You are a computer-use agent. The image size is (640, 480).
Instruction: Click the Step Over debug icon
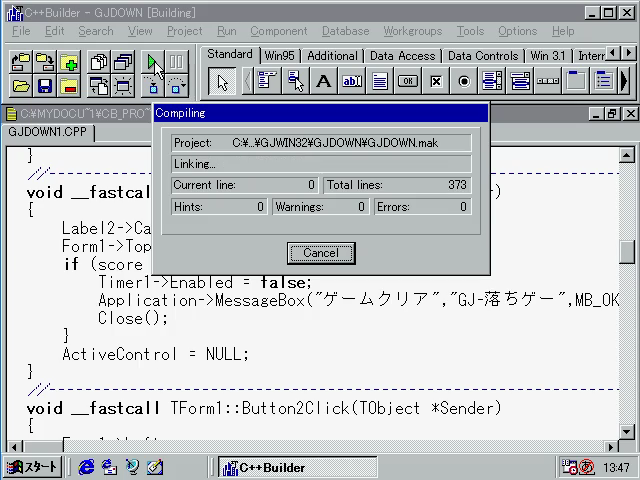[x=176, y=86]
